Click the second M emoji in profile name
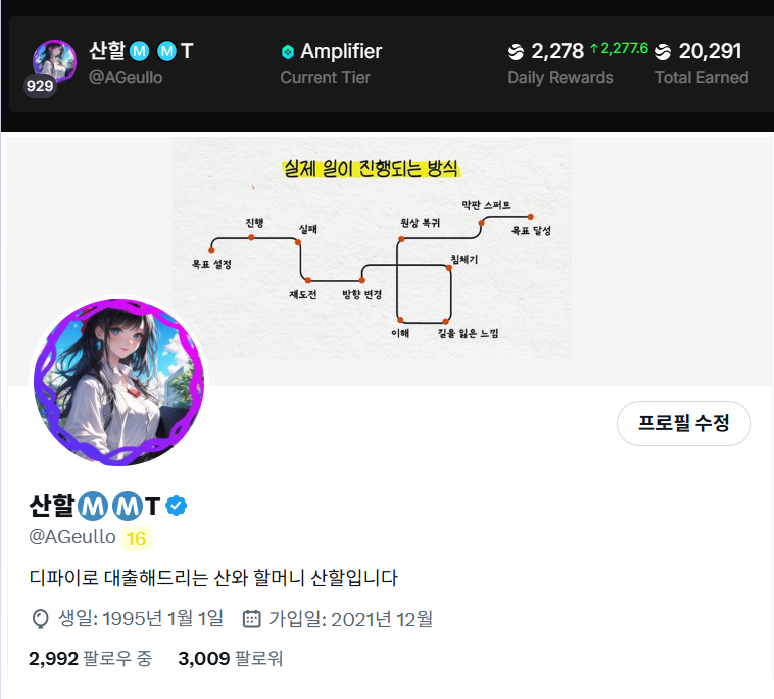The height and width of the screenshot is (699, 774). coord(128,506)
